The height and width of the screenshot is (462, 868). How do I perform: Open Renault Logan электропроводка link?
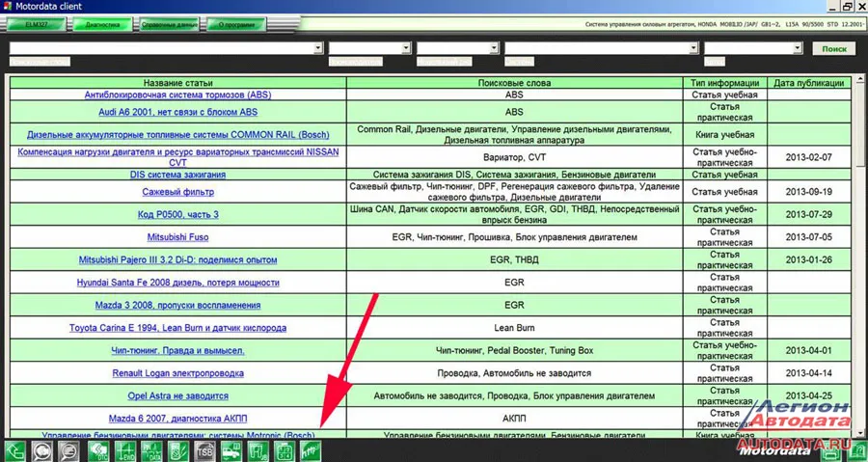point(177,373)
